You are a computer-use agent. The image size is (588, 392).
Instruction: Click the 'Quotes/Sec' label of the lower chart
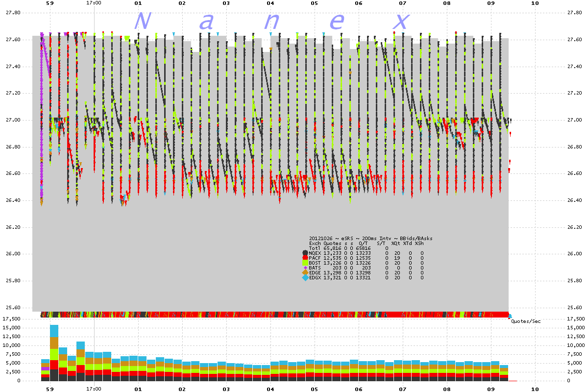tap(526, 321)
